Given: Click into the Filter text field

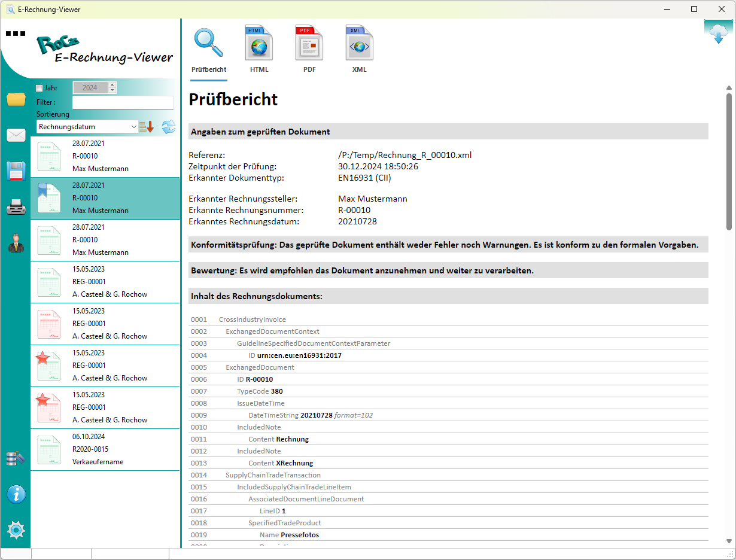Looking at the screenshot, I should tap(123, 102).
